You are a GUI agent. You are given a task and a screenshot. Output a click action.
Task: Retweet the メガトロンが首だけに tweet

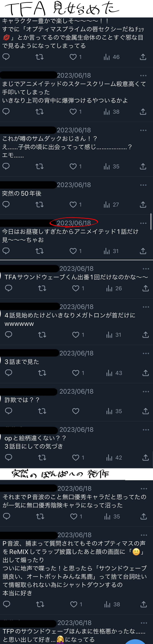click(42, 334)
